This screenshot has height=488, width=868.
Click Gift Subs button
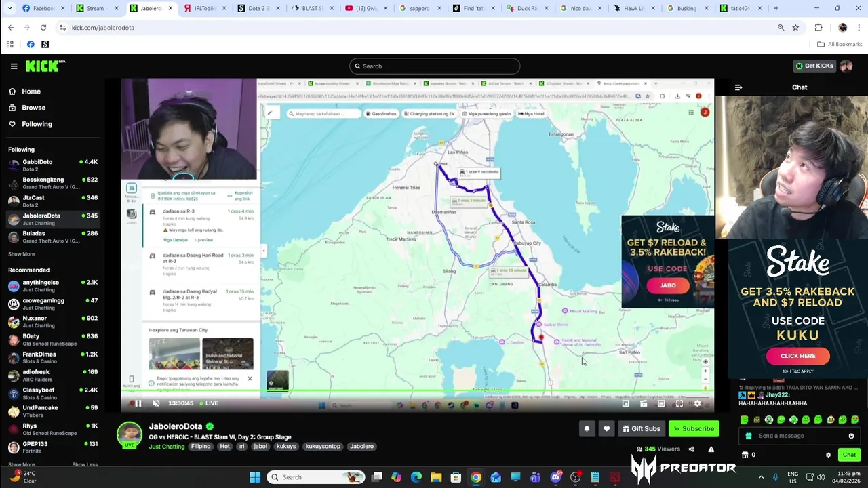(640, 428)
